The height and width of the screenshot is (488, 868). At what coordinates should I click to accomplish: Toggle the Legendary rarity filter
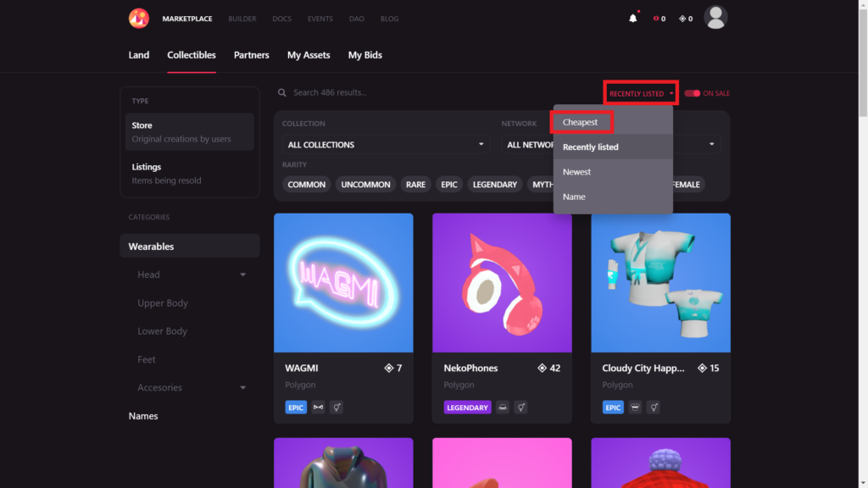point(494,184)
